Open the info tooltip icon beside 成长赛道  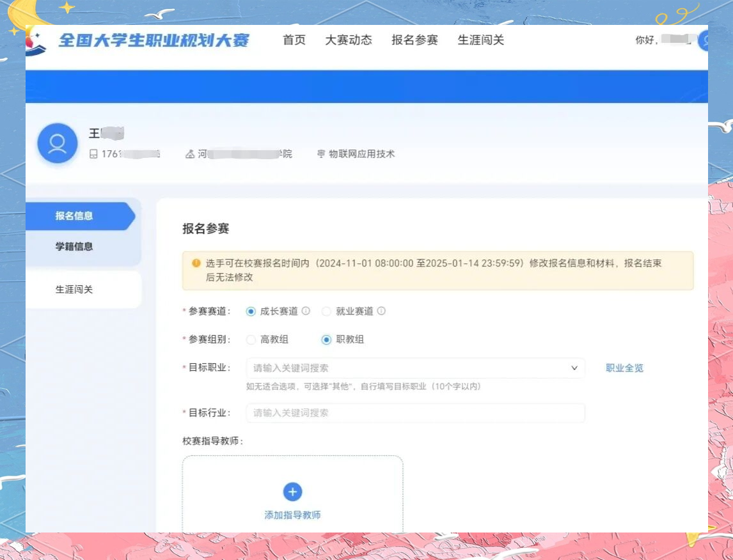(305, 311)
